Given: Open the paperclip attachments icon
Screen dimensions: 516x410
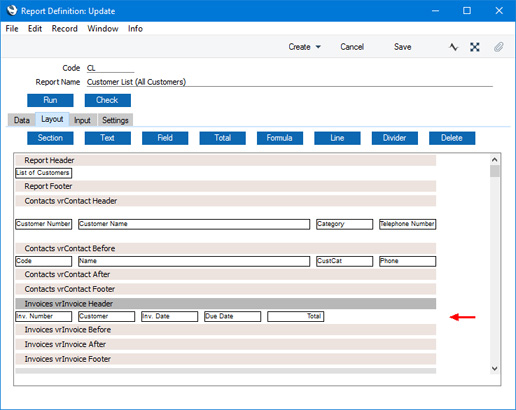Looking at the screenshot, I should (x=498, y=47).
